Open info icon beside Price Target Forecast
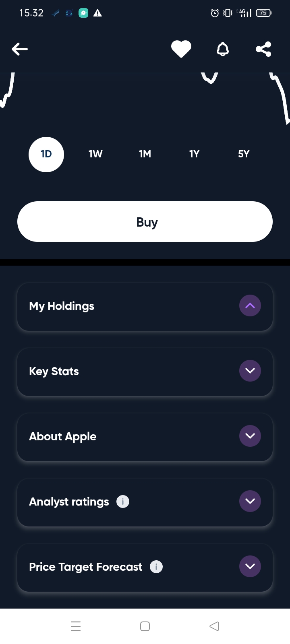The height and width of the screenshot is (644, 290). pyautogui.click(x=156, y=567)
